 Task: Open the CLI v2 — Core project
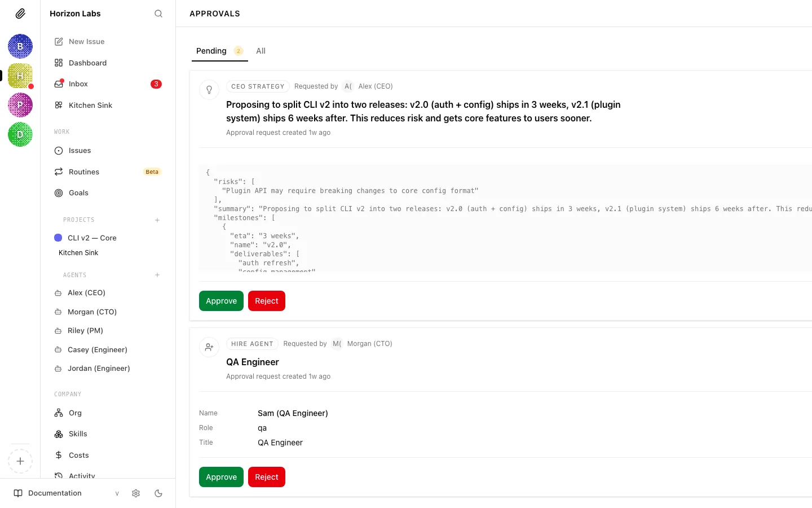click(108, 238)
